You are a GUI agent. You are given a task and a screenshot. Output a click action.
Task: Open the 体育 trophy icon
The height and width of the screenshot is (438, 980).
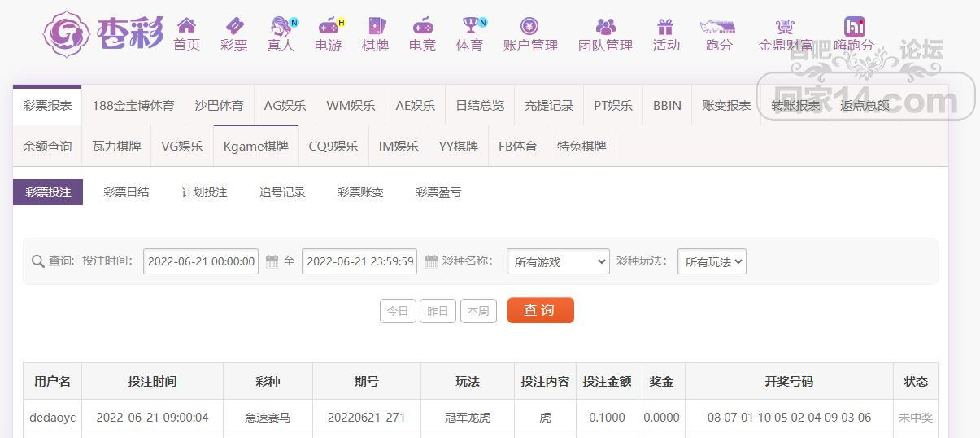tap(470, 25)
